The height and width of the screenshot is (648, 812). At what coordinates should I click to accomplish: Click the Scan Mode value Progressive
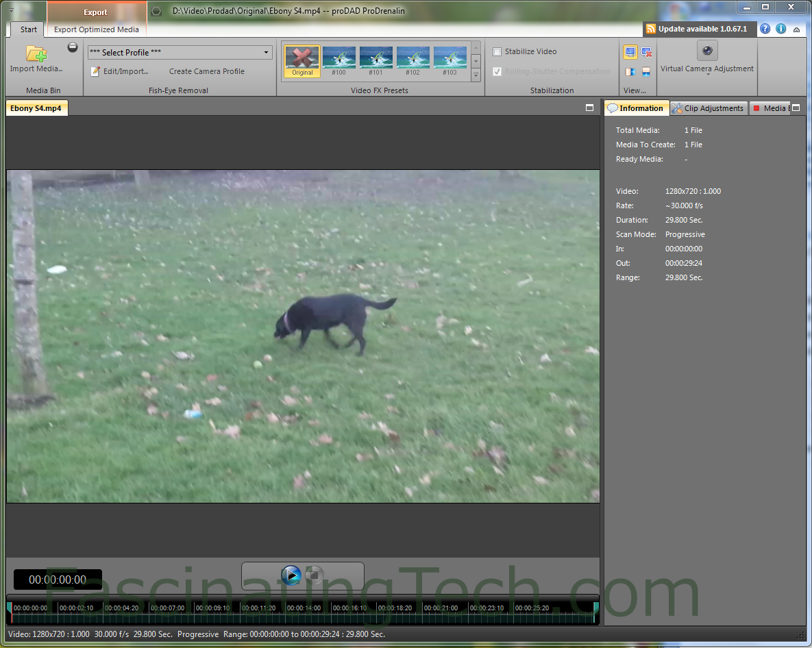click(x=685, y=234)
